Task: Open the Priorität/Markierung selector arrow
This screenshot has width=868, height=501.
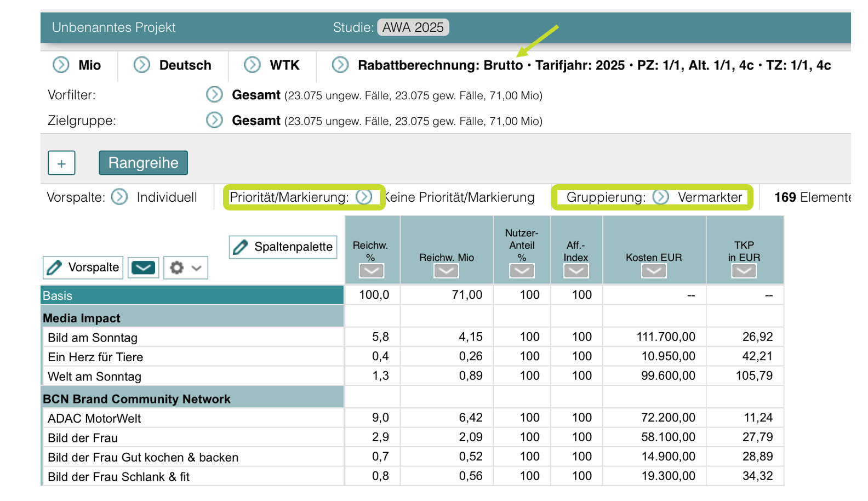Action: coord(364,197)
